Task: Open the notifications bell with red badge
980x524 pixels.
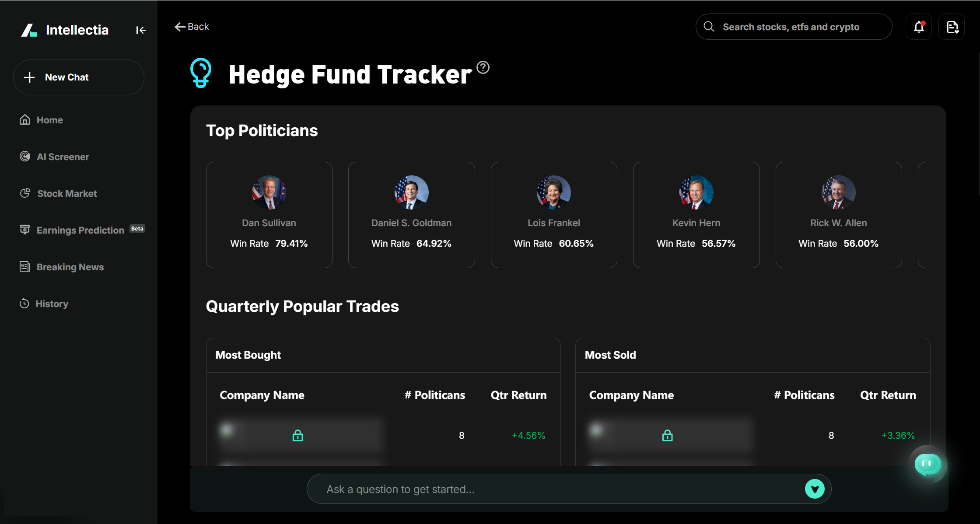Action: (x=919, y=27)
